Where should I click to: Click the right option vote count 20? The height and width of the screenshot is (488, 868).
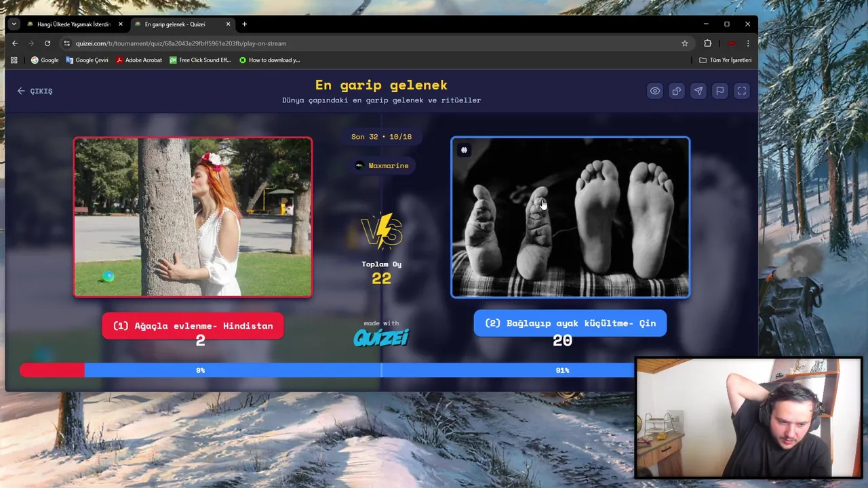562,341
